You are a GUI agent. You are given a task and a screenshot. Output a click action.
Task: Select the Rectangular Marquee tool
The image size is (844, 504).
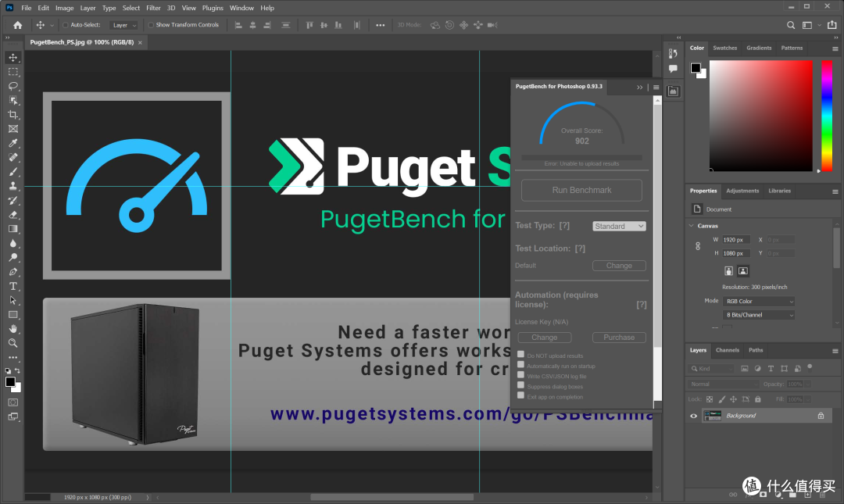point(13,72)
